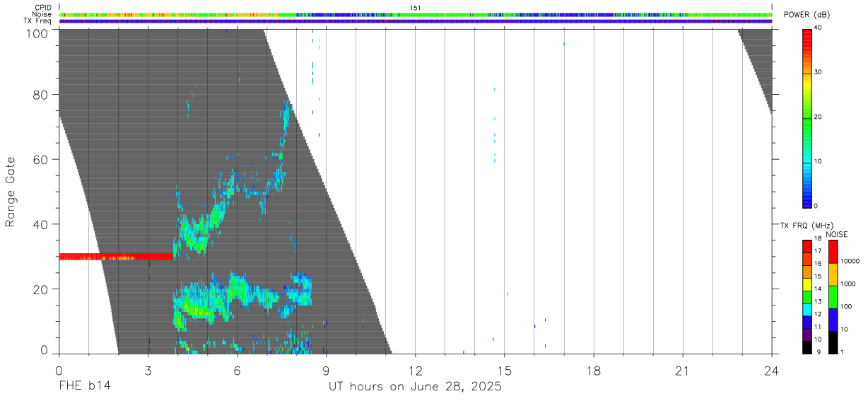Select the CPID value 151
868x401 pixels.
(416, 8)
